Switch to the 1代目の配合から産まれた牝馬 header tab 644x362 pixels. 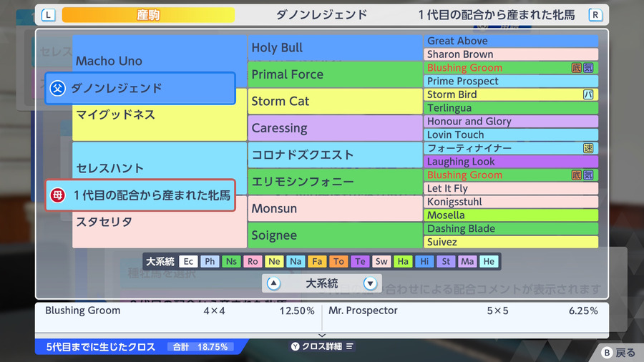click(x=497, y=15)
